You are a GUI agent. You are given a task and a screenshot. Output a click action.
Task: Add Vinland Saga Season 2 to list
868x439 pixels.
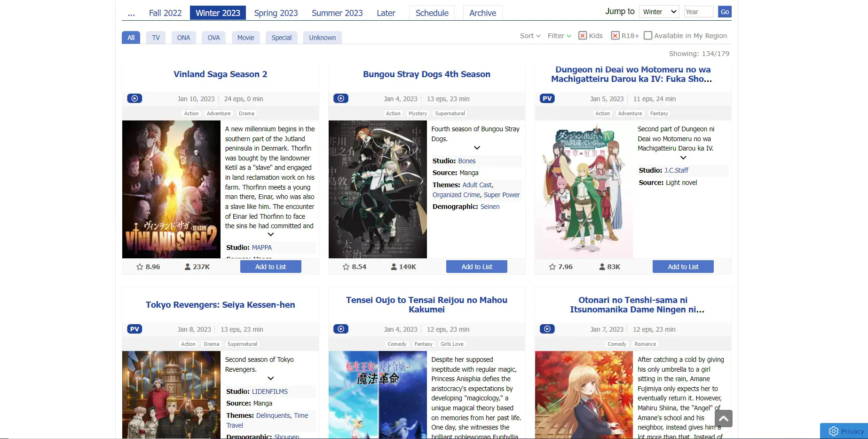tap(270, 267)
